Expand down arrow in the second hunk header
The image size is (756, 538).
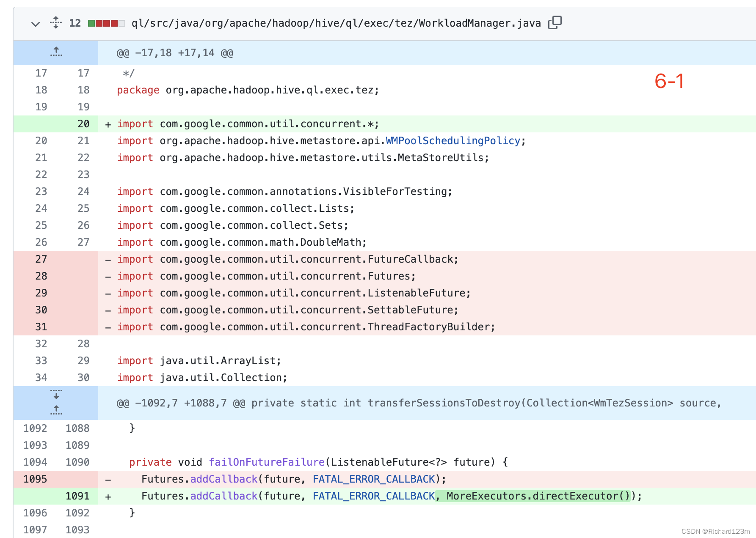[56, 395]
